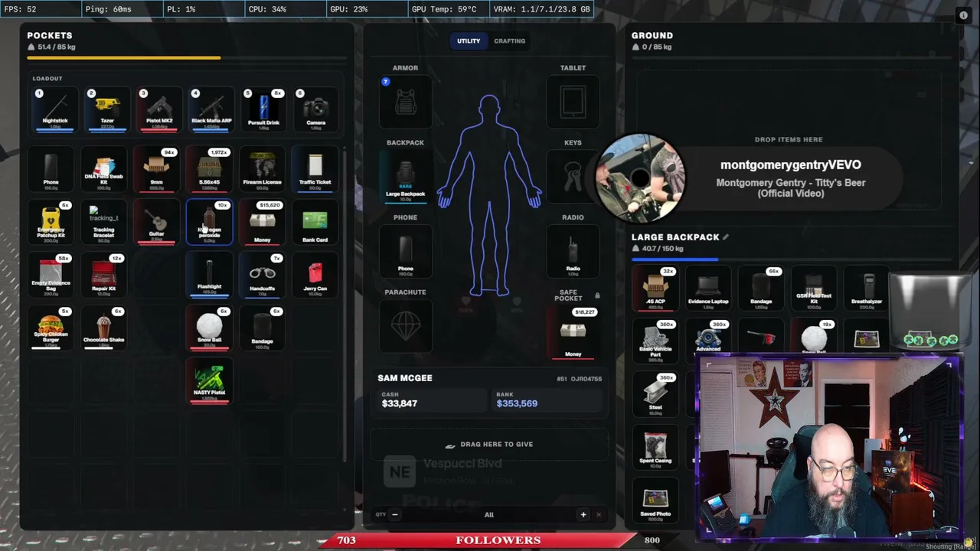This screenshot has height=551, width=980.
Task: Increase quantity with the plus button
Action: 583,514
